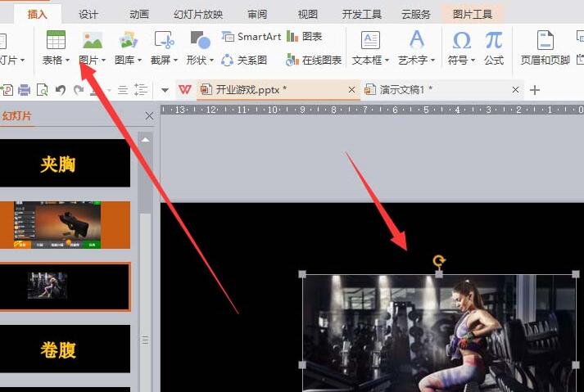
Task: Close the 演示文稿1 document tab
Action: (x=515, y=90)
